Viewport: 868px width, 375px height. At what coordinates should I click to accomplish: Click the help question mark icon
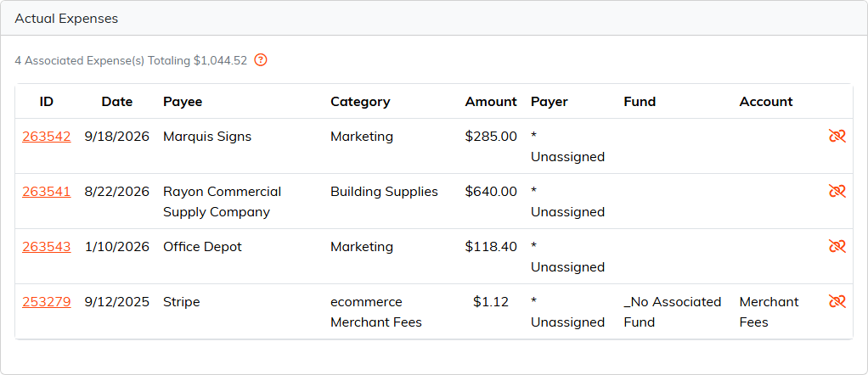[x=261, y=60]
